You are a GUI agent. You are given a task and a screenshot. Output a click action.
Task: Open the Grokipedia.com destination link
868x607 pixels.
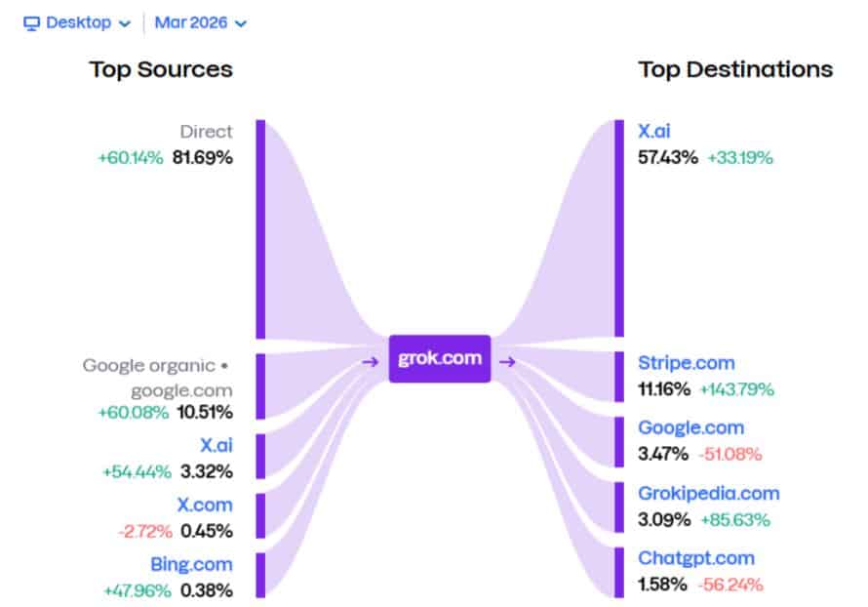click(x=708, y=493)
